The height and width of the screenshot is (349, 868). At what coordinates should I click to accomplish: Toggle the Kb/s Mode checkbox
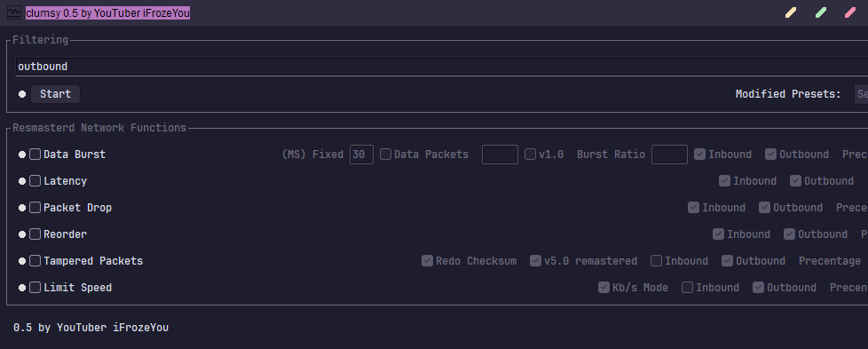(604, 288)
